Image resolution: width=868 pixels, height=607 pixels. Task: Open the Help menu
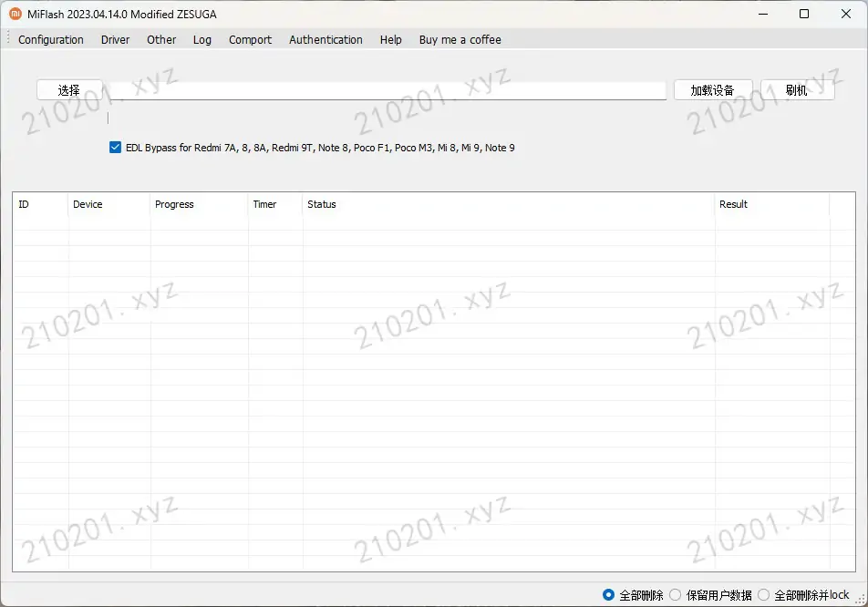pos(391,40)
